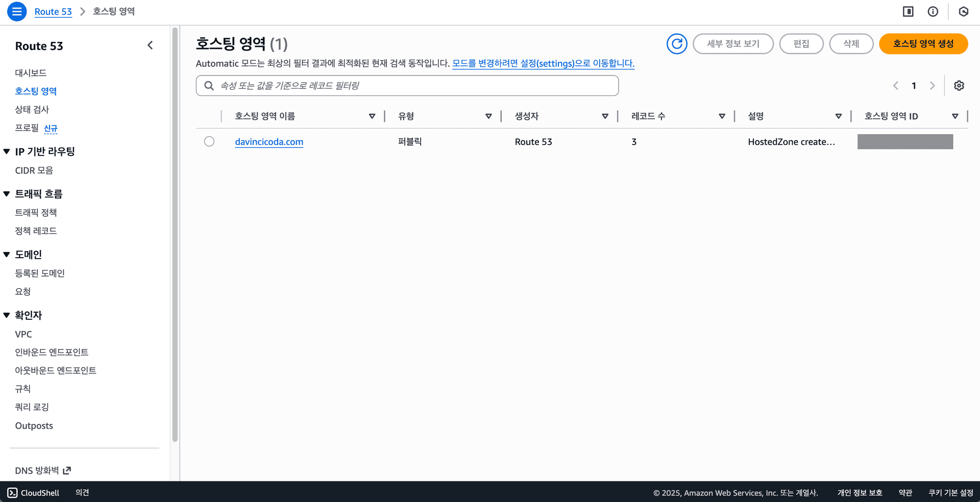The image size is (980, 502).
Task: Open the recently visited services icon
Action: [x=963, y=11]
